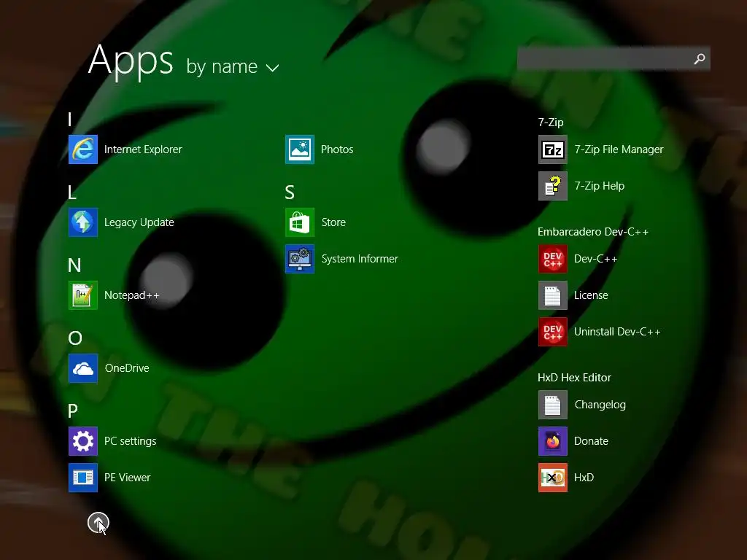This screenshot has width=747, height=560.
Task: Open the Changelog document icon
Action: point(553,404)
